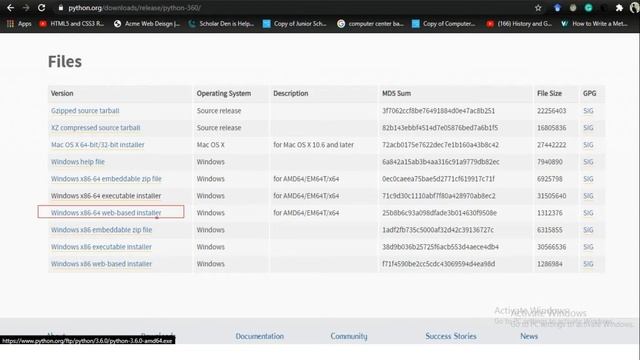Reload the python.org page
Viewport: 640px width, 360px height.
[x=41, y=8]
